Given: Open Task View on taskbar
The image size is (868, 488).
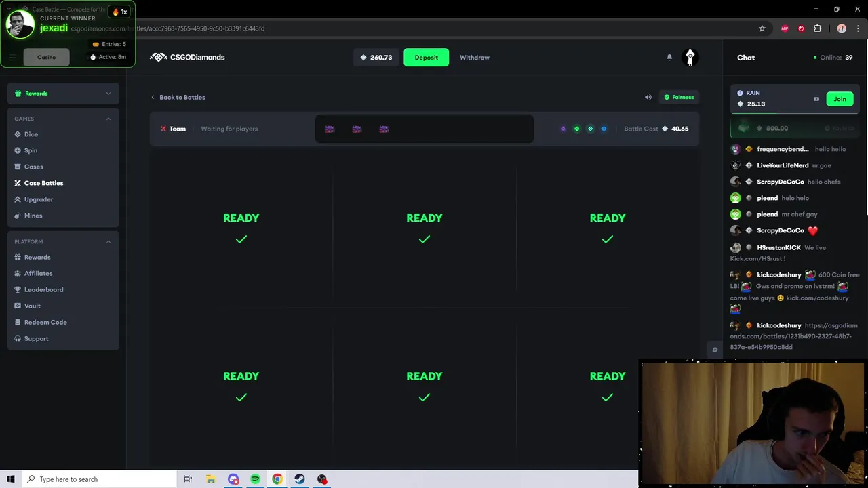Looking at the screenshot, I should pos(188,479).
